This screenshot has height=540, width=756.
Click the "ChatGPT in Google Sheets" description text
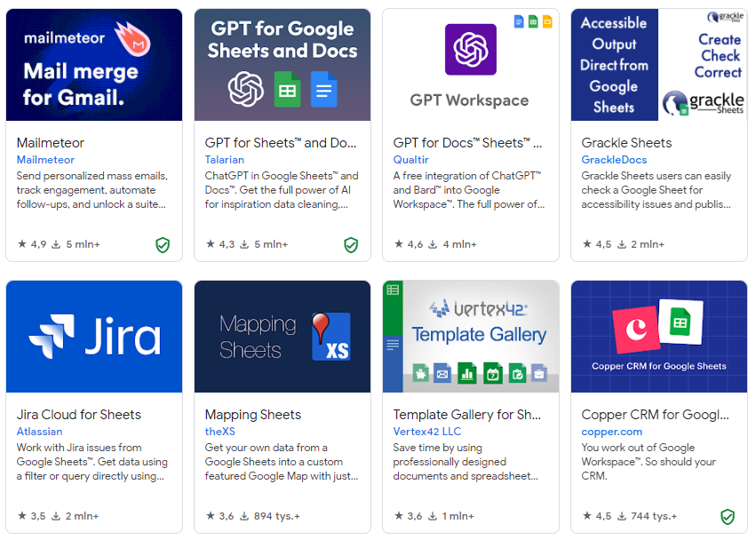pos(282,190)
